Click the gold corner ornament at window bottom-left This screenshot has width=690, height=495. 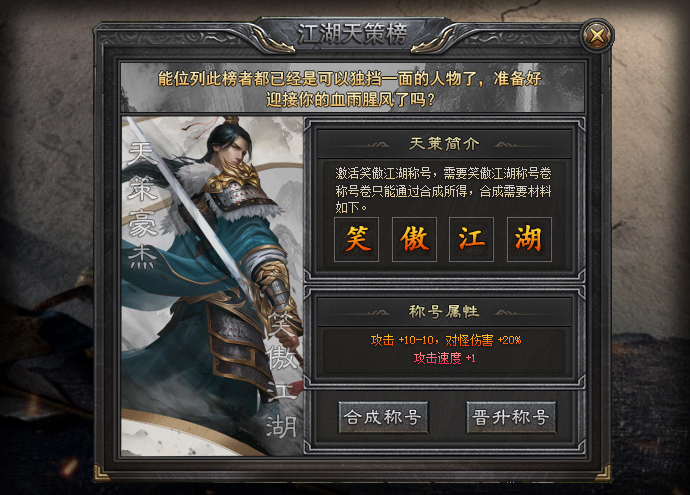(101, 473)
